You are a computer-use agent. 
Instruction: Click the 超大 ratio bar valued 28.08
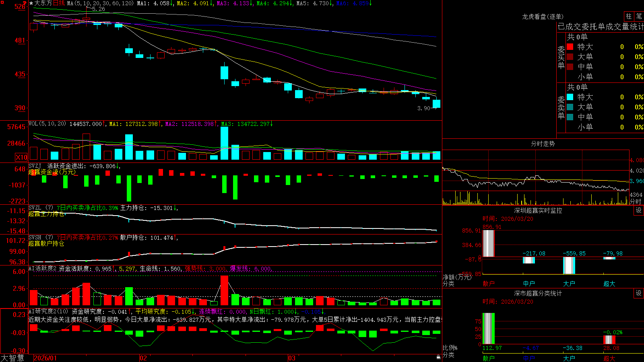point(609,340)
